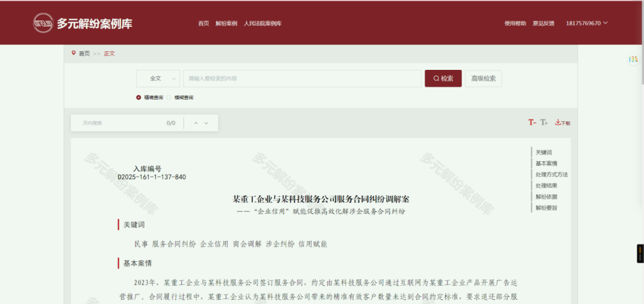
Task: Click the subtitle “企业信用”赋能促推高效化解
Action: click(x=321, y=212)
